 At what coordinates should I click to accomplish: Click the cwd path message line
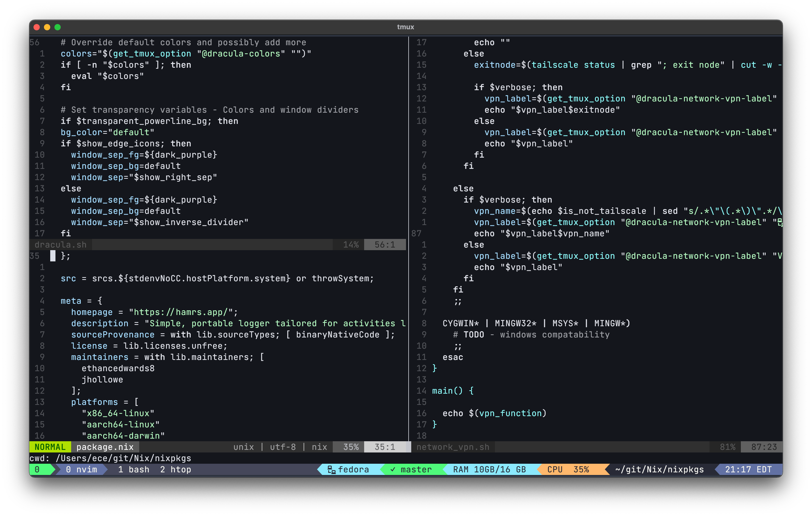coord(110,458)
